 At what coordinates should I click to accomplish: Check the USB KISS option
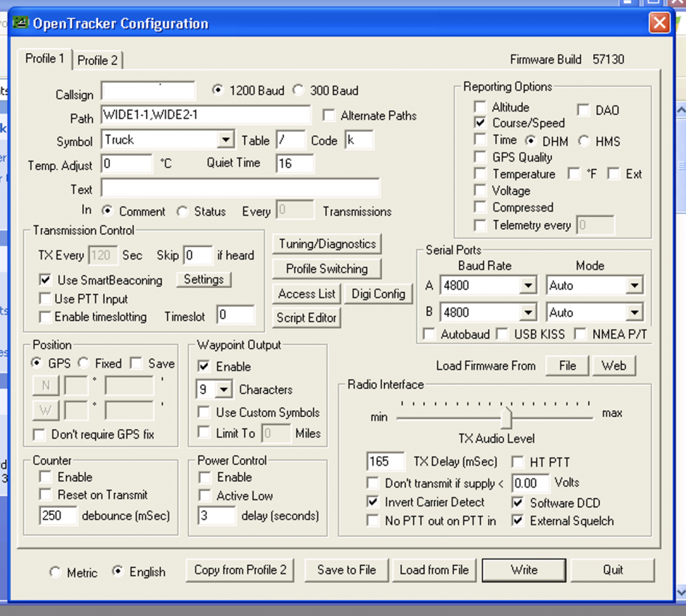point(503,334)
